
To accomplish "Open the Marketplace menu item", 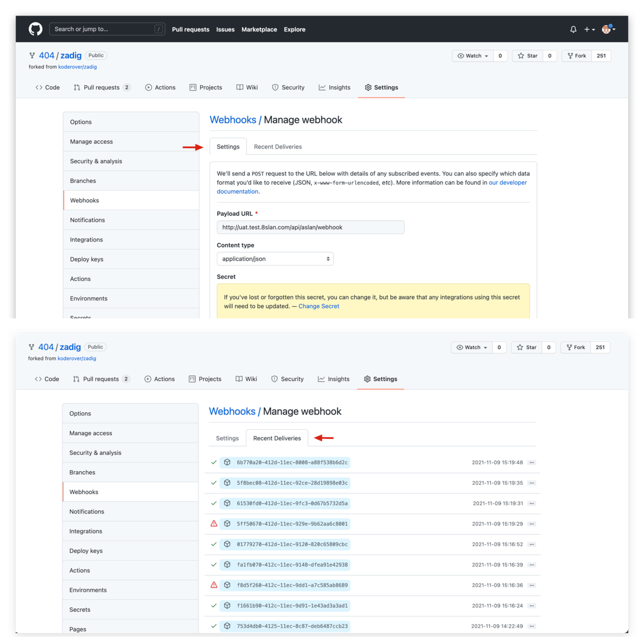I will click(x=259, y=29).
